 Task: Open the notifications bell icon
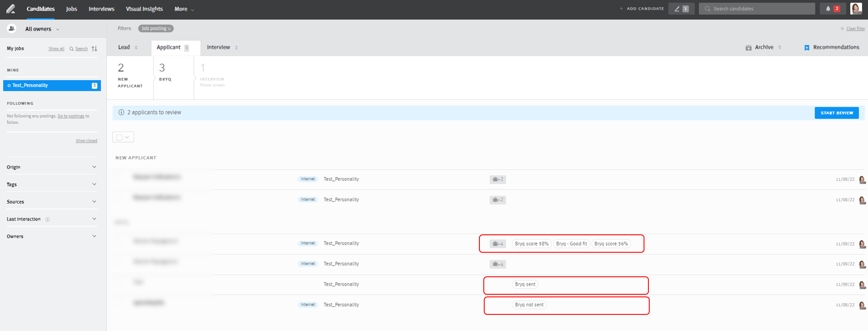point(828,9)
